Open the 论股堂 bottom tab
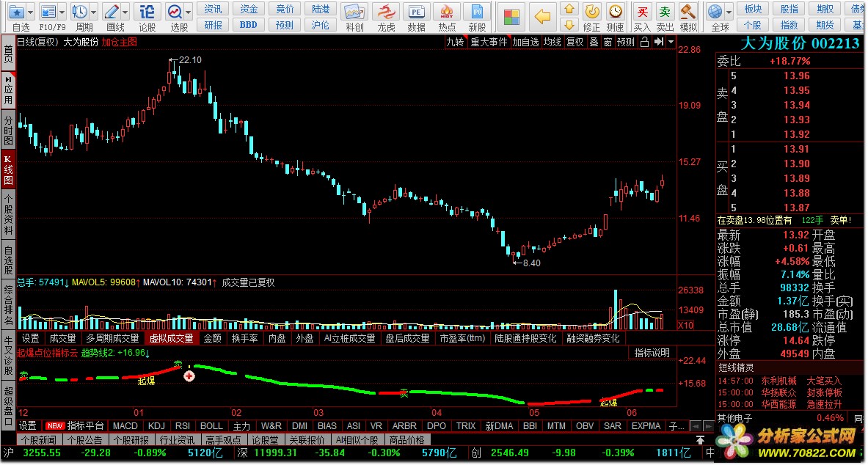The width and height of the screenshot is (868, 465). pyautogui.click(x=266, y=440)
